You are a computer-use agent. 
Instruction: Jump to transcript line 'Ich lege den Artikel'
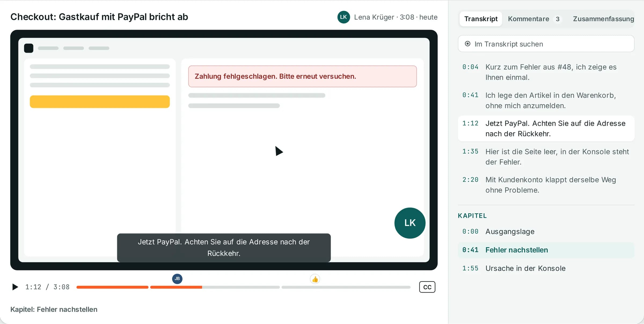(x=546, y=100)
